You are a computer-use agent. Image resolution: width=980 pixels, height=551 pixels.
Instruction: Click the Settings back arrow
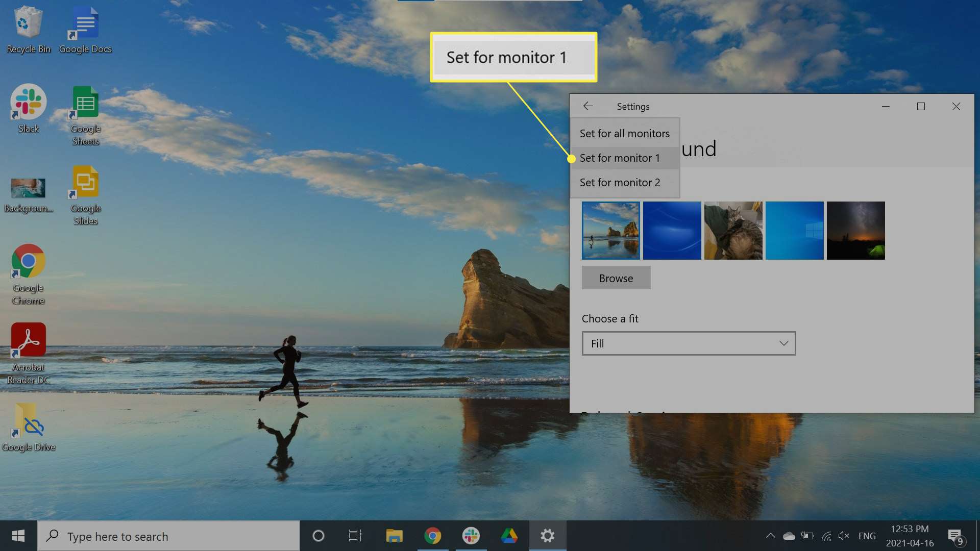point(586,106)
